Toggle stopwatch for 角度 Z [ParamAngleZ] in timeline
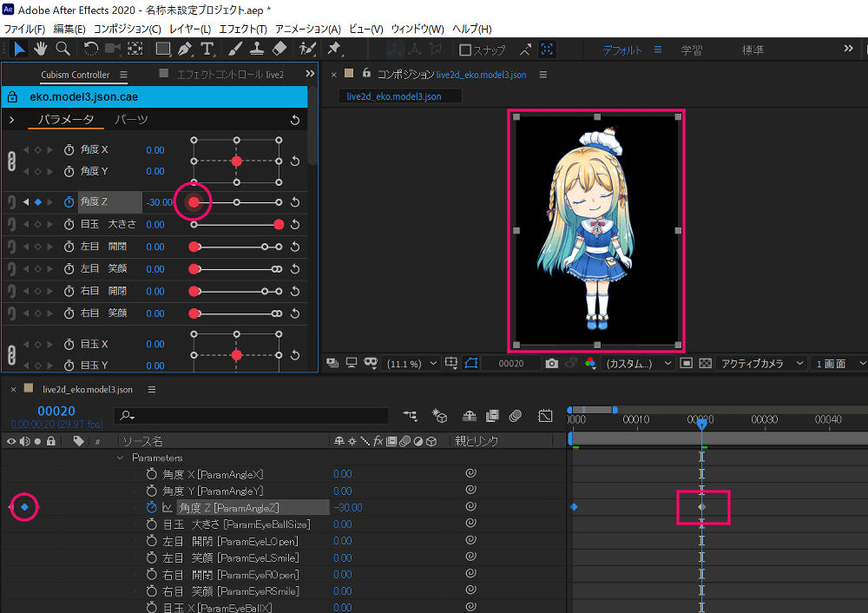 (x=152, y=507)
